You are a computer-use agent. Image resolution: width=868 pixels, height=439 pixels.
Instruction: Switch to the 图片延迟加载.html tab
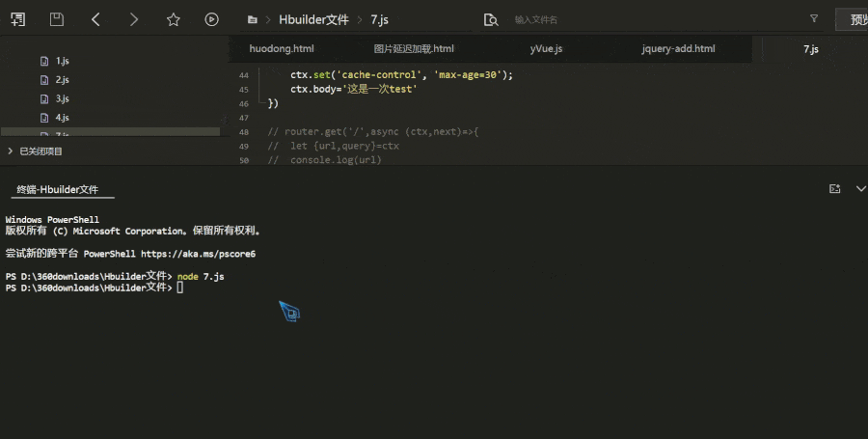pyautogui.click(x=414, y=48)
